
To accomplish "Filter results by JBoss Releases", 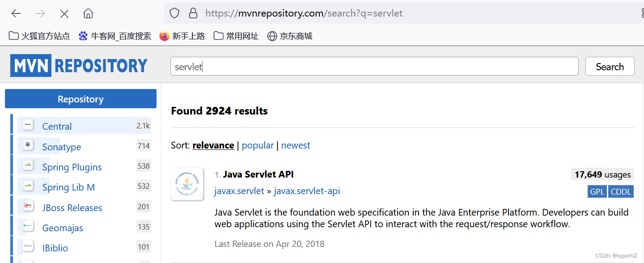I will pyautogui.click(x=72, y=208).
